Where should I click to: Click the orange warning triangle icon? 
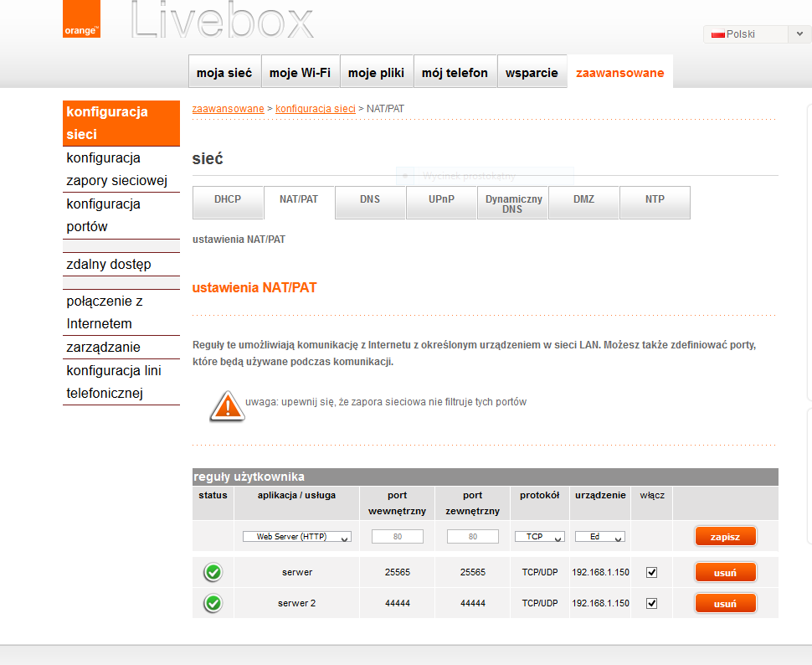[228, 406]
